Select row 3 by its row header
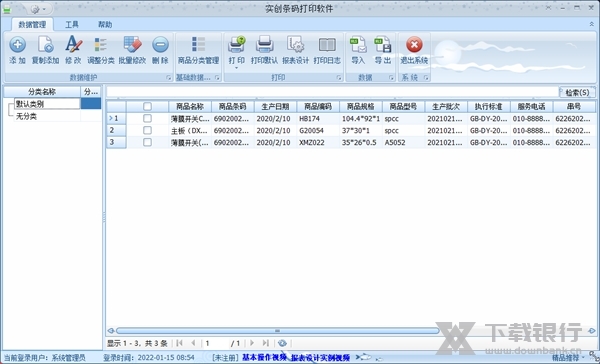The image size is (600, 364). (116, 142)
